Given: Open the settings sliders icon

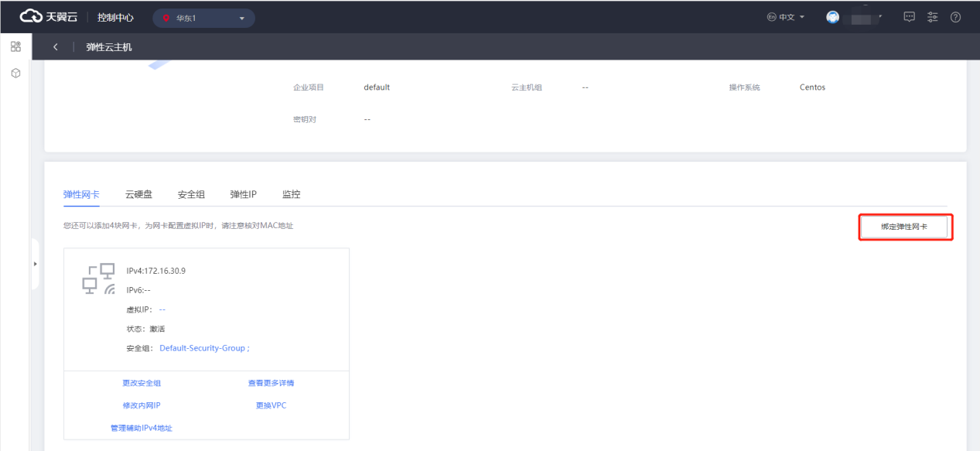Looking at the screenshot, I should click(932, 17).
